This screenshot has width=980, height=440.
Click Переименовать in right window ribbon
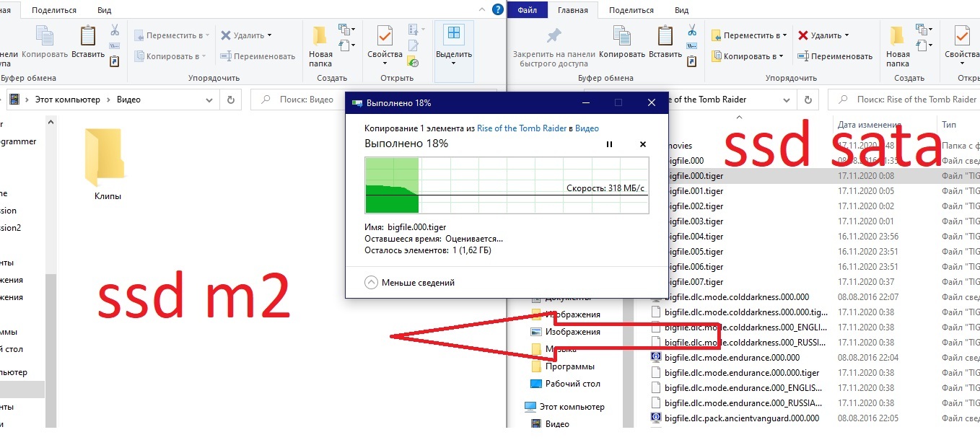[835, 56]
